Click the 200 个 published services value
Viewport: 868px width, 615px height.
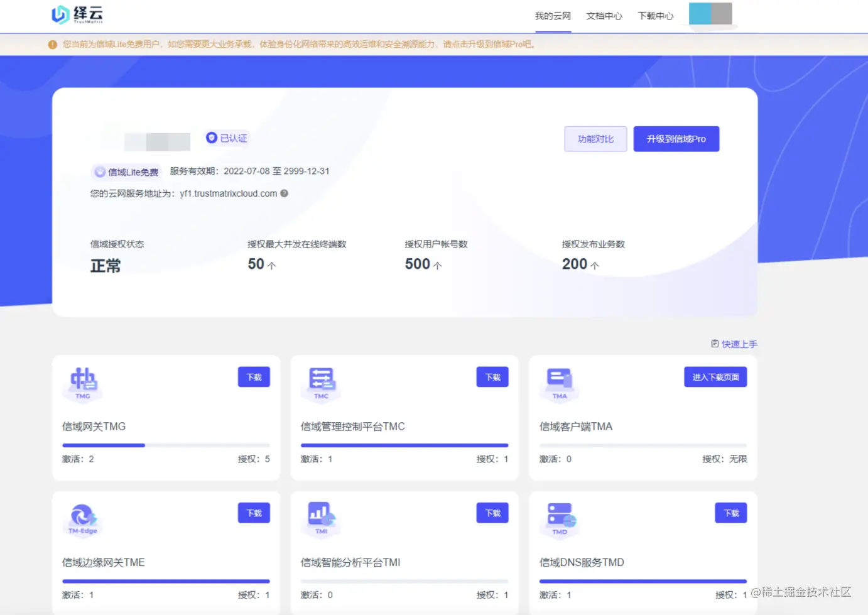580,264
